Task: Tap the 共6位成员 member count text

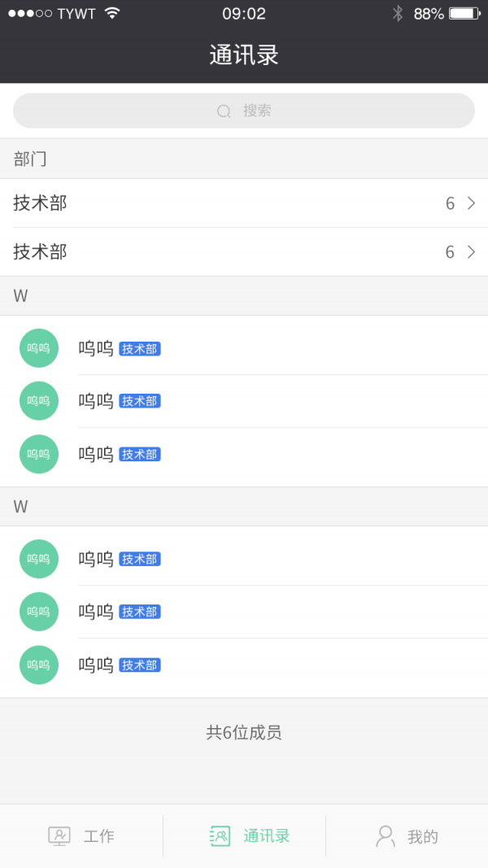Action: 244,732
